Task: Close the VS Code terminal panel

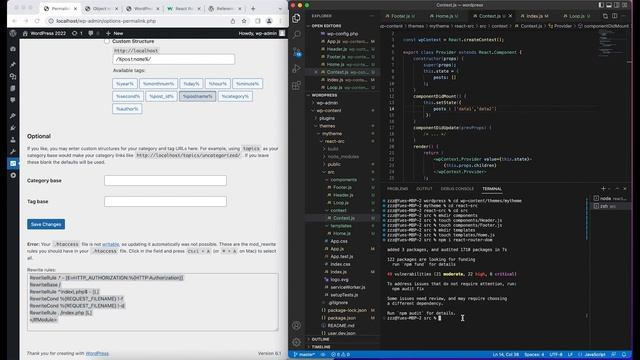Action: pos(624,189)
